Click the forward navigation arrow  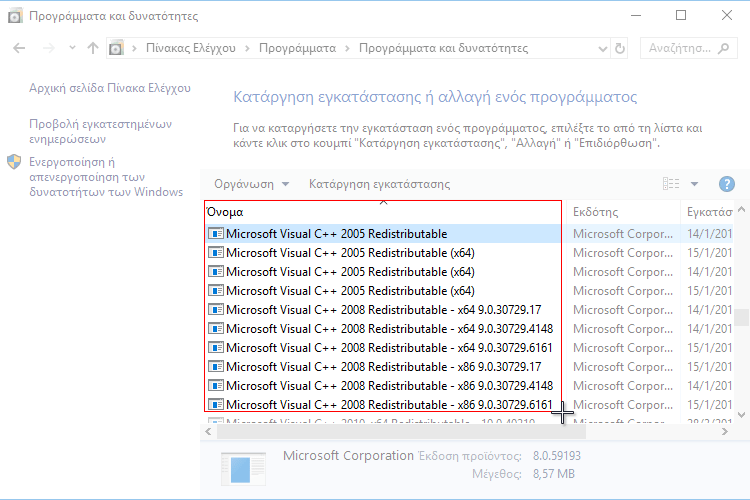tap(48, 48)
